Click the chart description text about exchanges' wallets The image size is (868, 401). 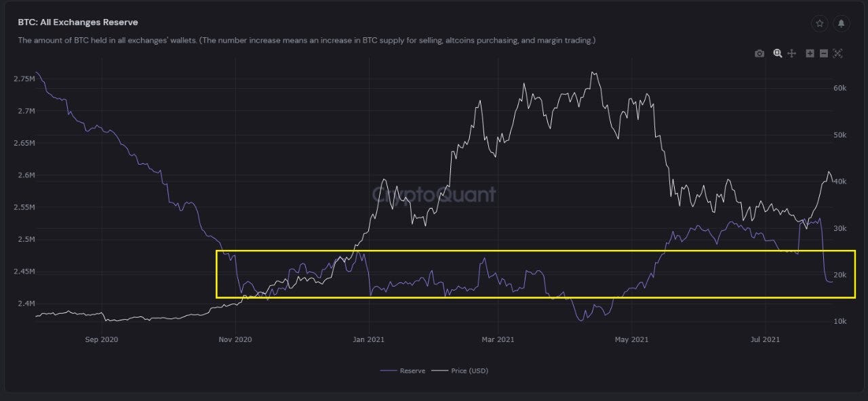307,41
